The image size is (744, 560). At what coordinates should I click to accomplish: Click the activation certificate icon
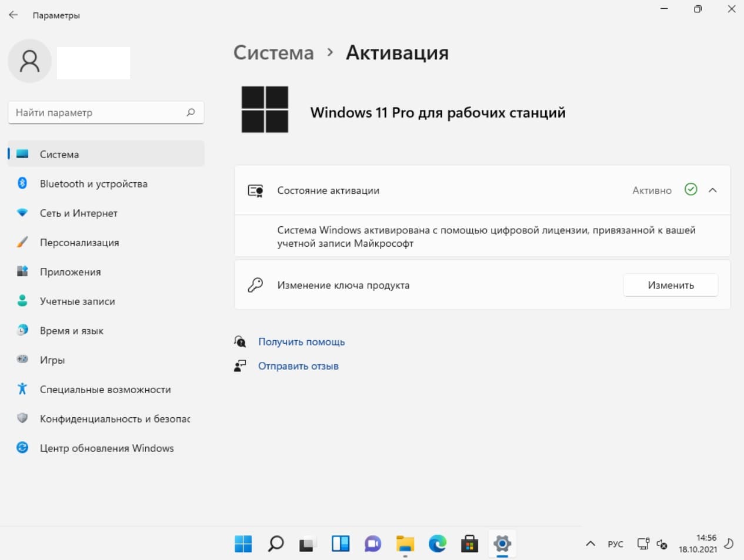pyautogui.click(x=255, y=190)
